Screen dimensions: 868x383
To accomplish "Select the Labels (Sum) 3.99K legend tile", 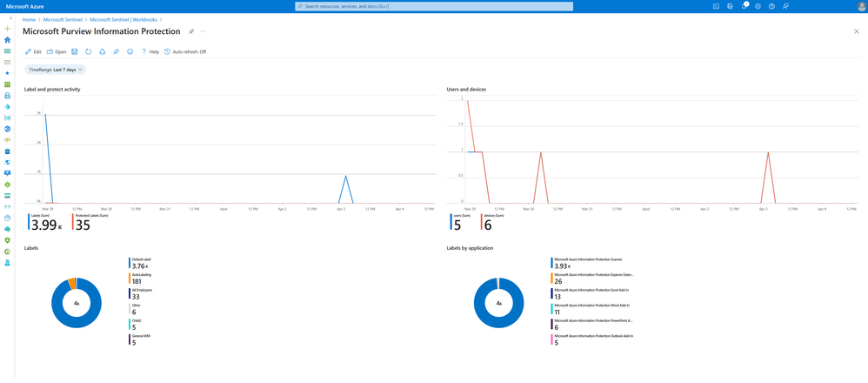I will click(47, 223).
